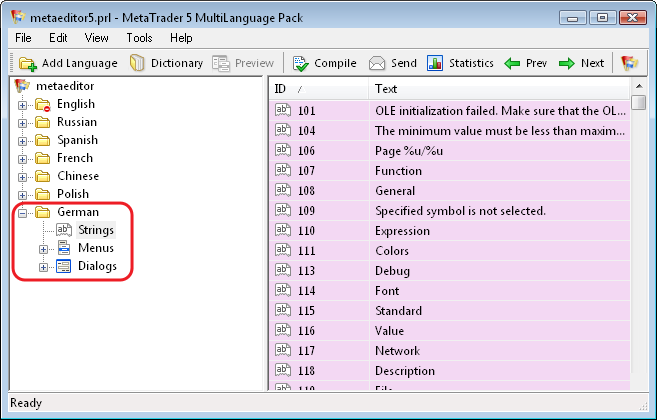Click the German folder icon

(43, 213)
